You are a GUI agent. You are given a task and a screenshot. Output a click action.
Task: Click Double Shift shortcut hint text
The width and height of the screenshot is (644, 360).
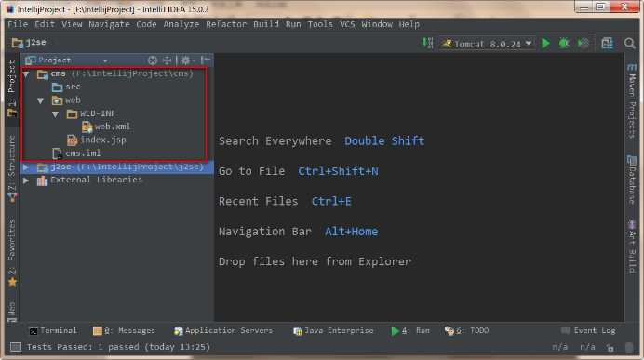(x=384, y=140)
